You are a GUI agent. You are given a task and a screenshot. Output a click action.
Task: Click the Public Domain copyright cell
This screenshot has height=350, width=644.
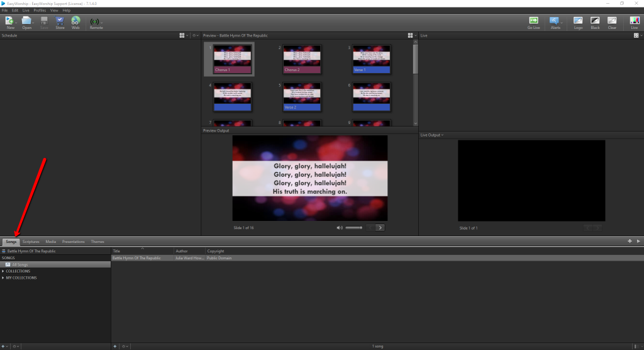(219, 258)
